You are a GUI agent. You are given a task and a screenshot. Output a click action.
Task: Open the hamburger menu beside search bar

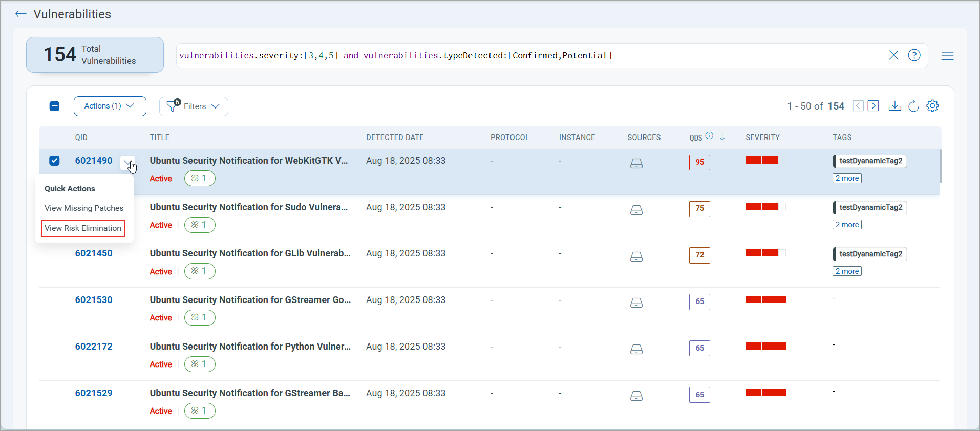pyautogui.click(x=947, y=56)
